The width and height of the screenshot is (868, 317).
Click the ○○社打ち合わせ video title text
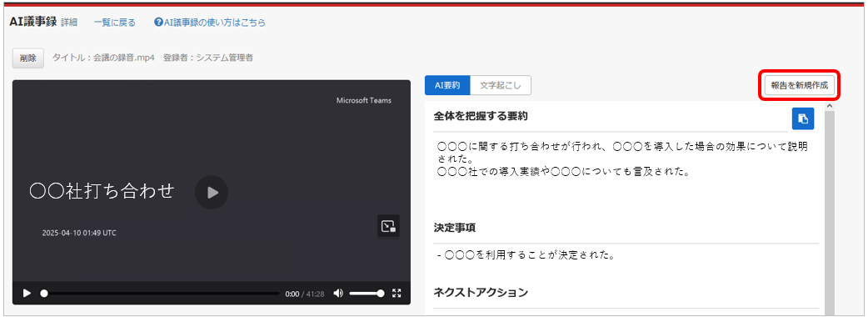[x=102, y=191]
